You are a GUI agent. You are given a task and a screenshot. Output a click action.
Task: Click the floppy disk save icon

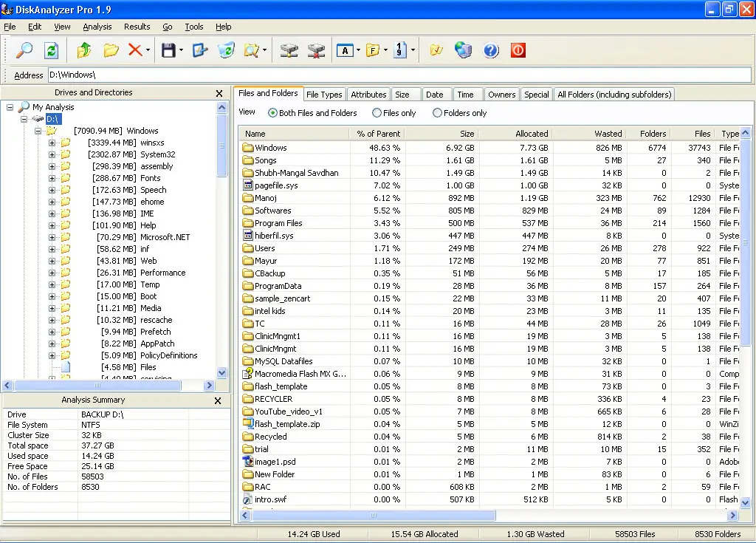tap(168, 50)
